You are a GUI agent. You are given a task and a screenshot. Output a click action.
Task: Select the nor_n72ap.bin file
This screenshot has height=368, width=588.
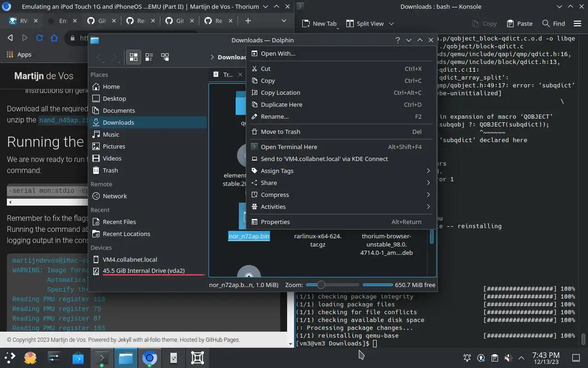click(249, 236)
